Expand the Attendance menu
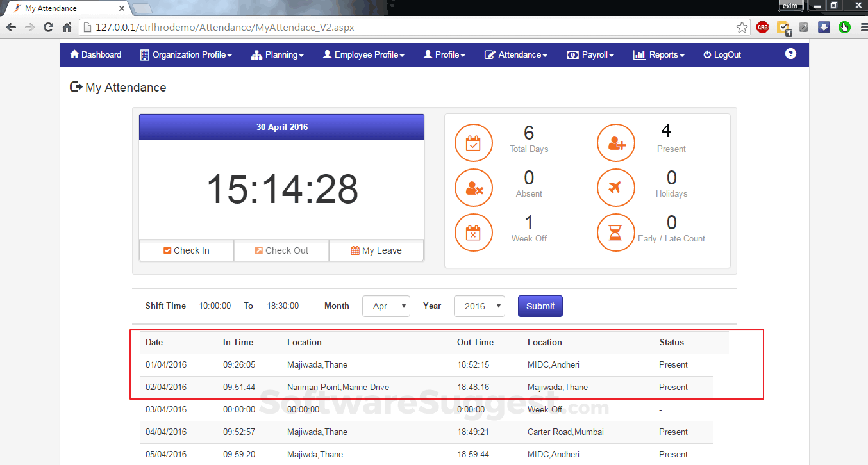The image size is (868, 465). 516,55
